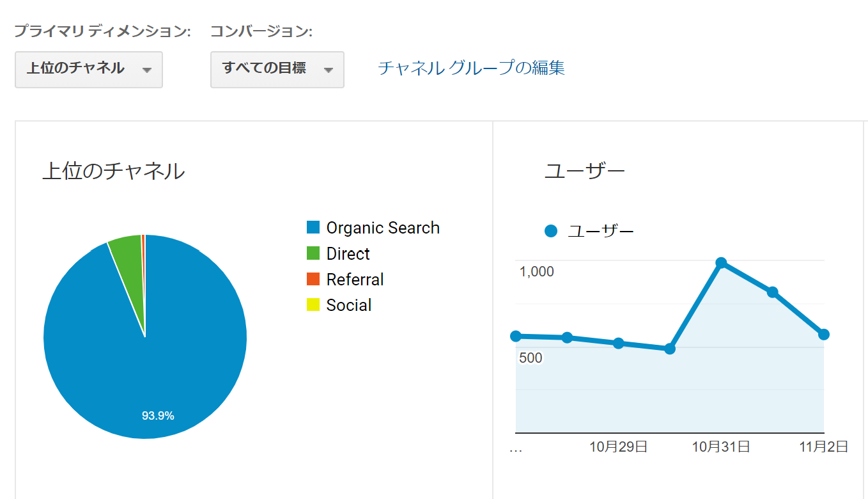
Task: Select the Referral legend swatch
Action: click(313, 279)
